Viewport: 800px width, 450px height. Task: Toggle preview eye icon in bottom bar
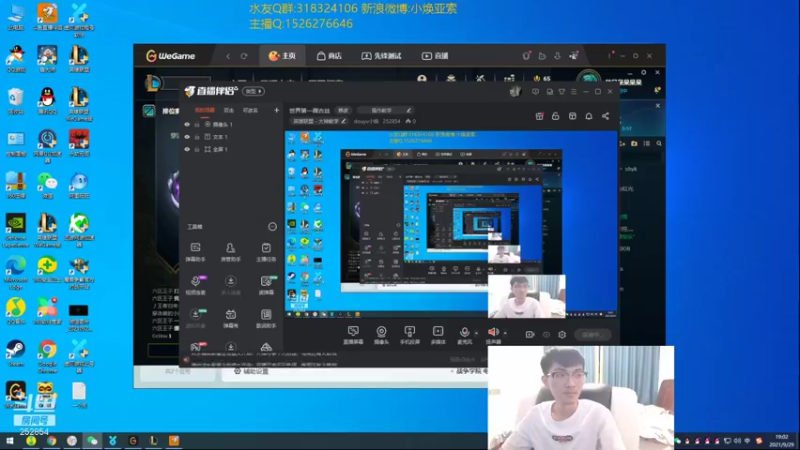pyautogui.click(x=546, y=335)
